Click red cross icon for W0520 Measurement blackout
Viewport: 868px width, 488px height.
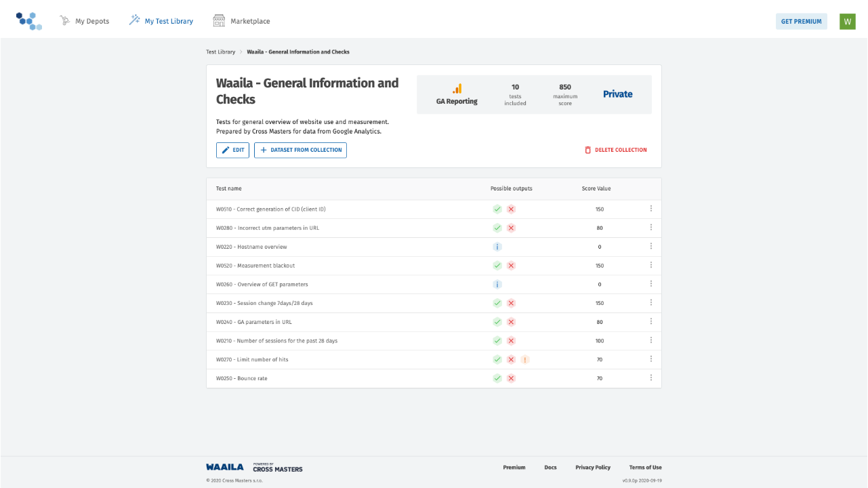point(512,266)
